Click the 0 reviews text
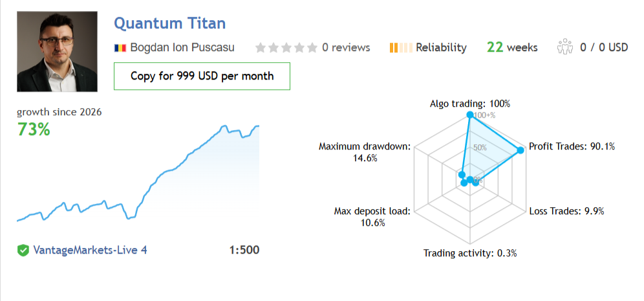Image resolution: width=644 pixels, height=301 pixels. click(x=346, y=48)
